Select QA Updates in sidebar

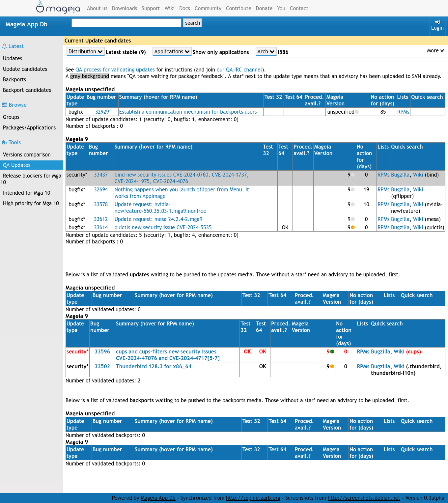click(x=32, y=165)
